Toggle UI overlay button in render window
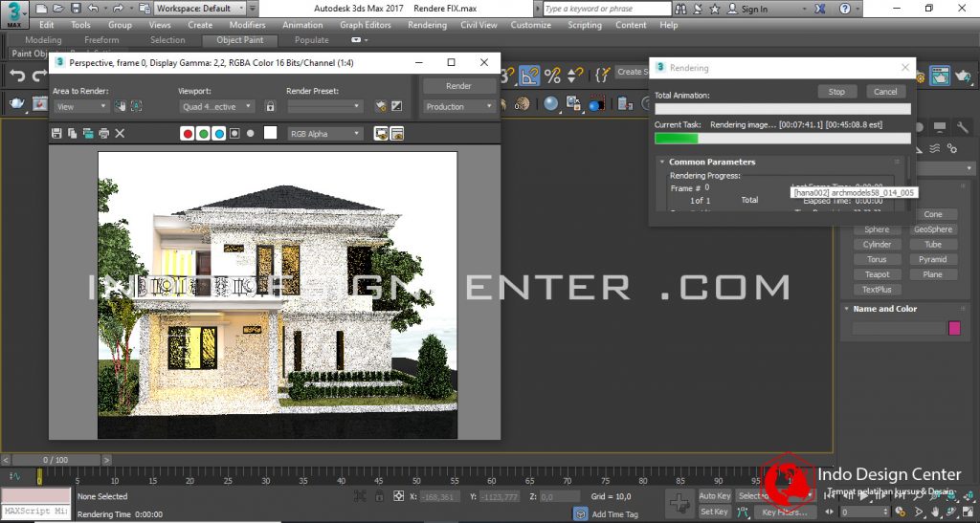This screenshot has height=523, width=980. tap(381, 134)
